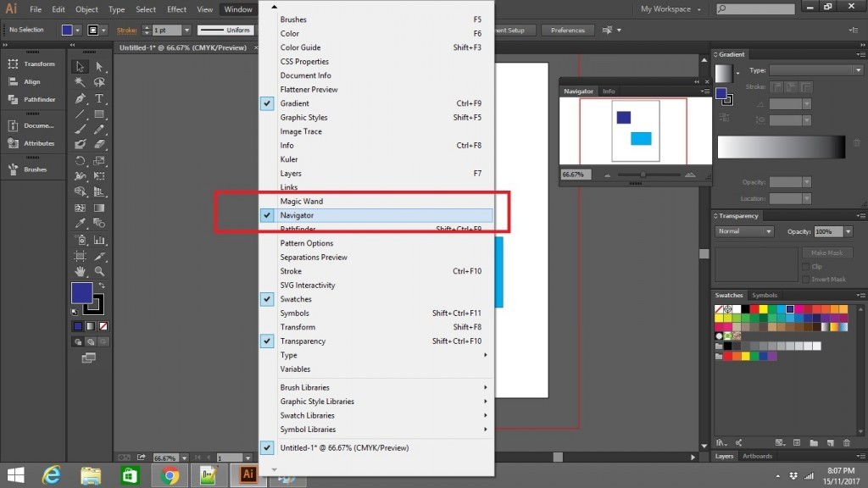The height and width of the screenshot is (488, 868).
Task: Choose the Line Segment tool
Action: point(81,114)
